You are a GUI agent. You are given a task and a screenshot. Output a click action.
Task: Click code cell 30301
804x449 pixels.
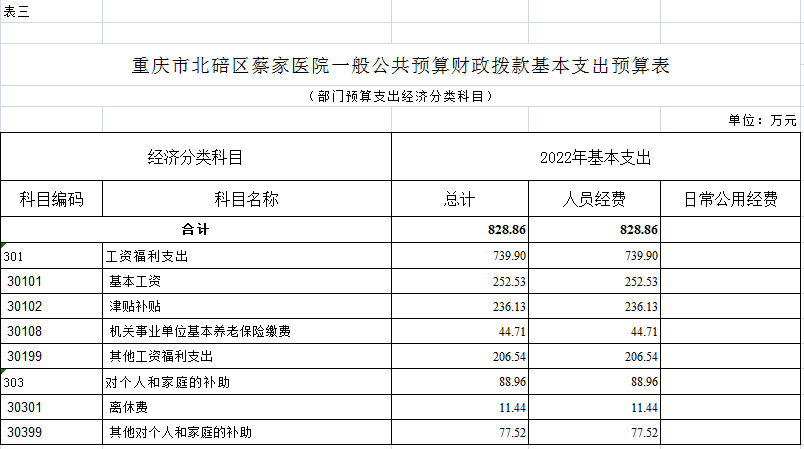click(x=51, y=407)
